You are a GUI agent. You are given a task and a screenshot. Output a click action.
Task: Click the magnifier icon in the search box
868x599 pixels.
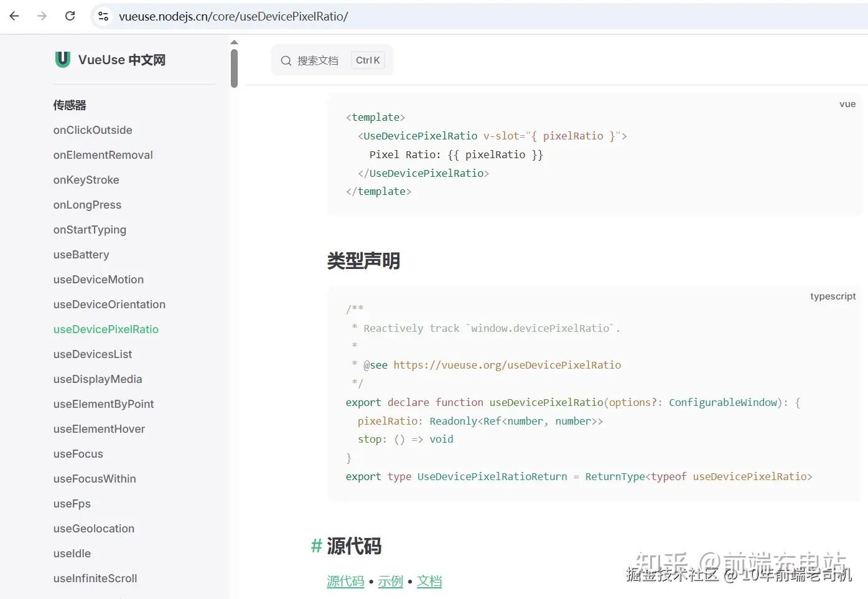pos(286,60)
